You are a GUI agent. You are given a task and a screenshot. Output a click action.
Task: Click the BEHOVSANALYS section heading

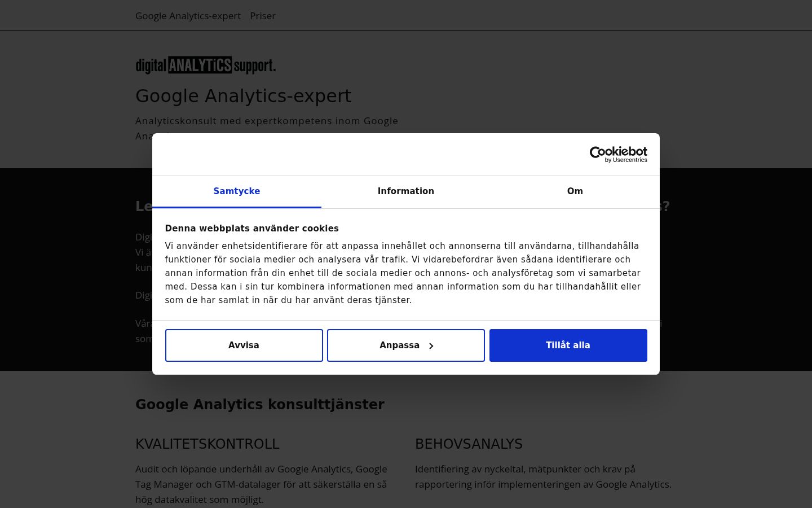469,444
